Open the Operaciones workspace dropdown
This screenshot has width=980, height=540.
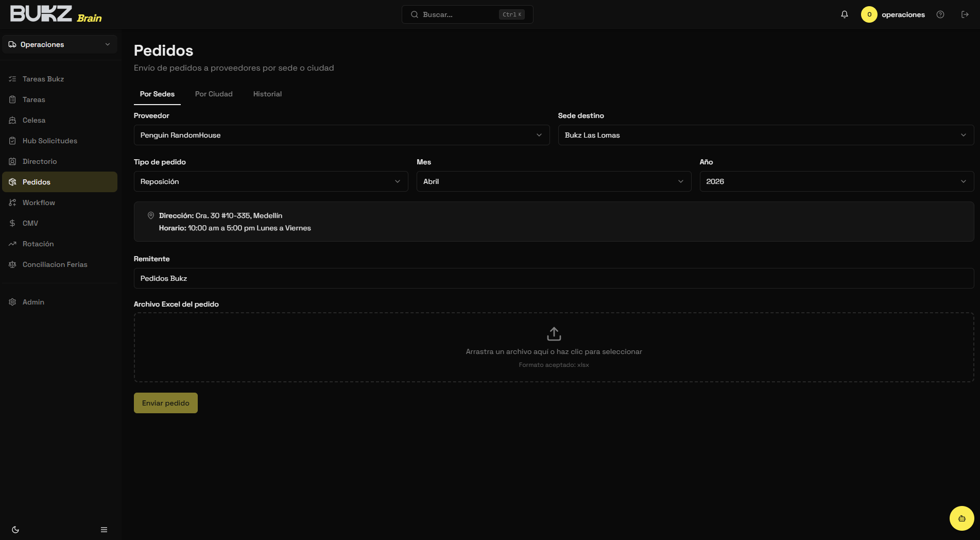click(x=60, y=44)
